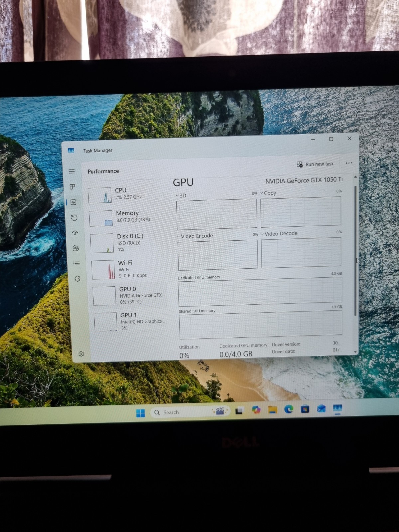Open File Explorer from the taskbar

273,410
